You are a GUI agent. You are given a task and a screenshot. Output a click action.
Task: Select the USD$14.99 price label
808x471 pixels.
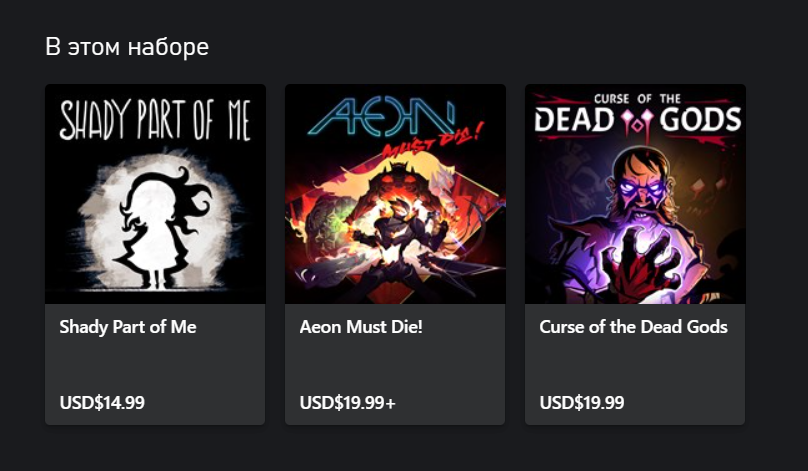pyautogui.click(x=102, y=402)
